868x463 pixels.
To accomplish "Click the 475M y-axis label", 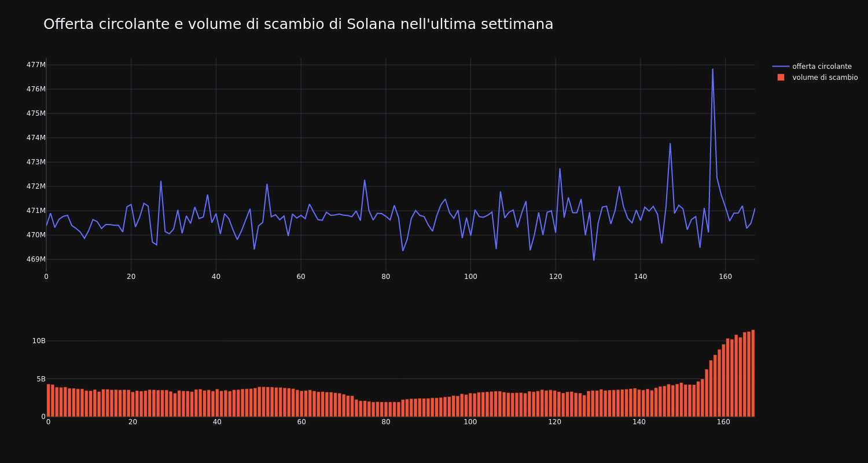I will click(x=36, y=113).
